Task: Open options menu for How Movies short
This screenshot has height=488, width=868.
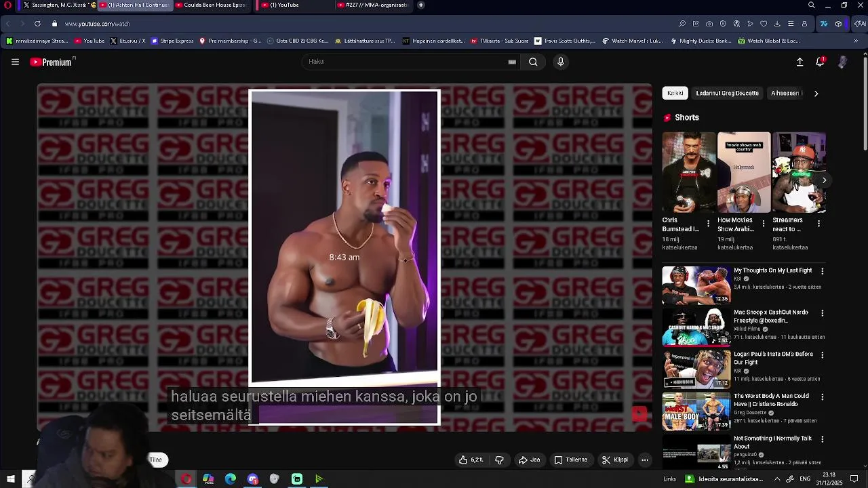Action: click(764, 224)
